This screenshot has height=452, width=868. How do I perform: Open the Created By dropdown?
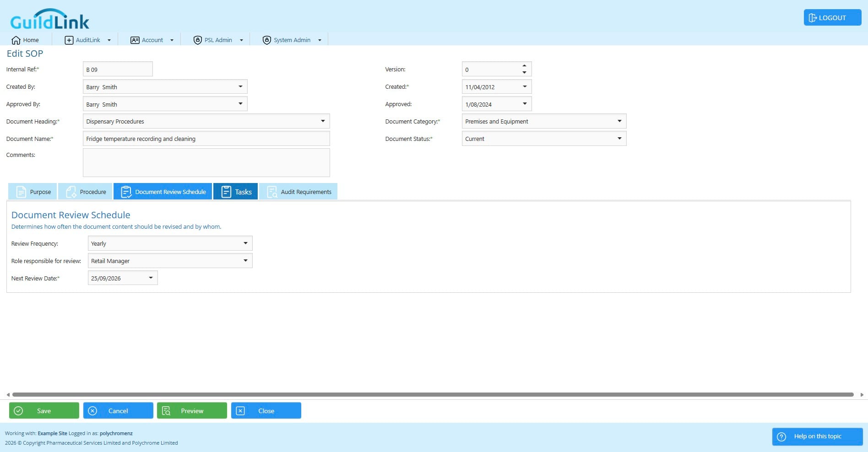tap(240, 86)
